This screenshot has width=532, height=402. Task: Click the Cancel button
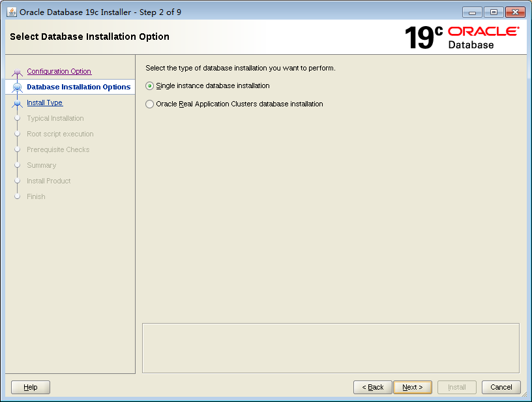click(x=501, y=387)
